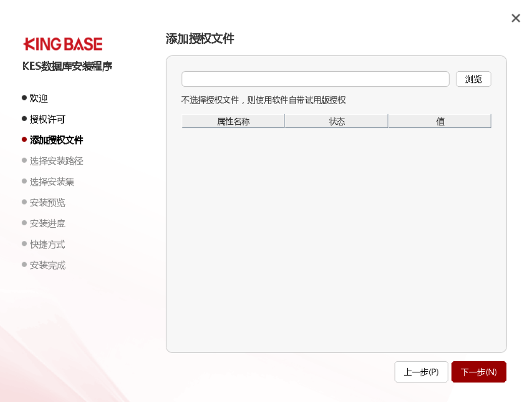Click the 状态 column header
Screen dimensions: 532x402
(x=336, y=121)
